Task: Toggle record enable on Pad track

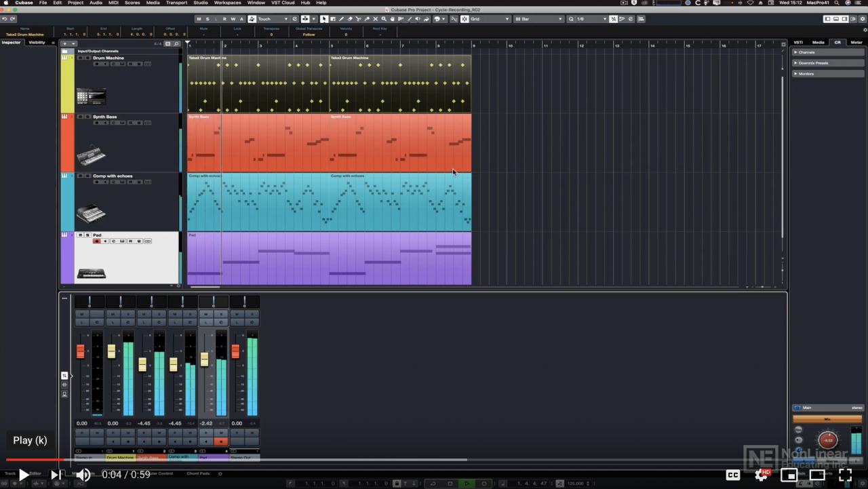Action: [97, 241]
